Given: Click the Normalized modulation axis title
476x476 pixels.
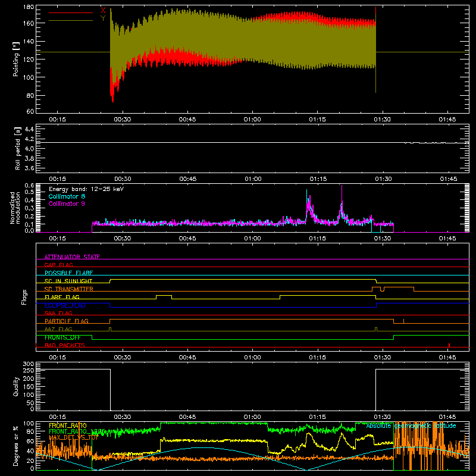Looking at the screenshot, I should click(x=15, y=208).
